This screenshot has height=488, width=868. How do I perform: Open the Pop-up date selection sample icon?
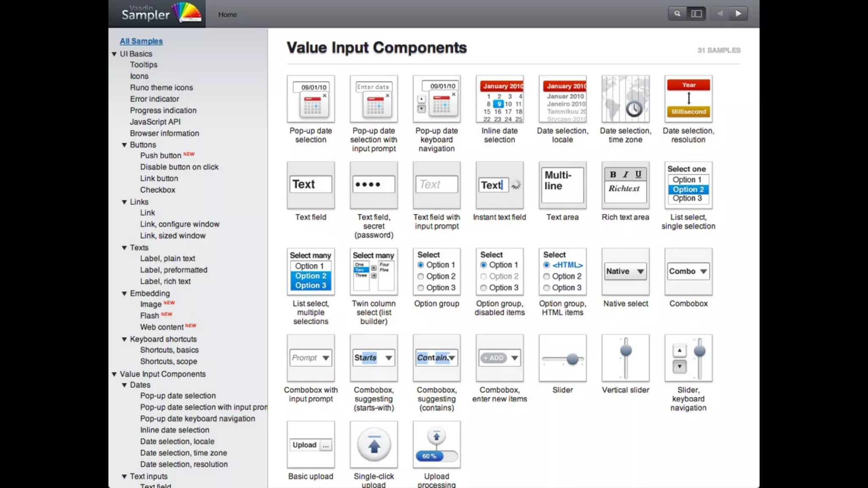tap(311, 99)
